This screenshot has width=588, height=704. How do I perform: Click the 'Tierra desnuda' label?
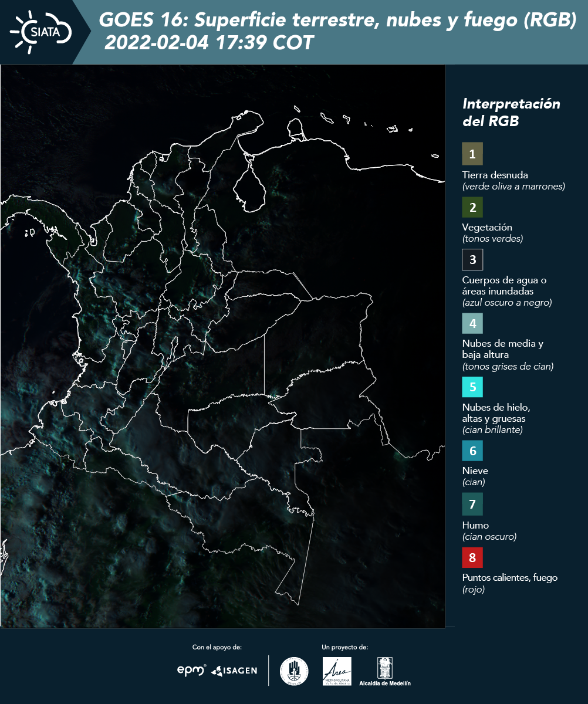(495, 175)
